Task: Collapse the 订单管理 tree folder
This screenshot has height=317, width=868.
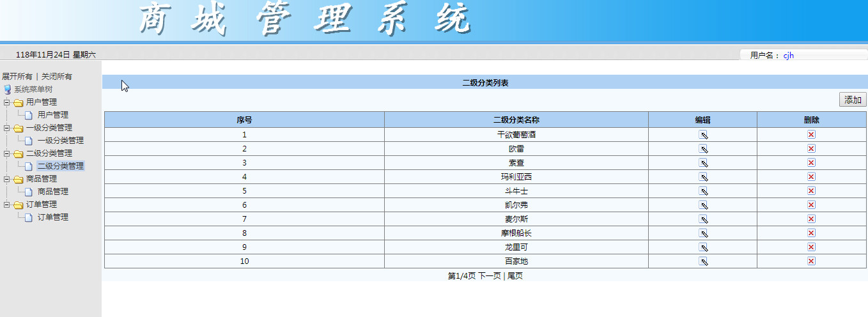Action: pos(6,205)
